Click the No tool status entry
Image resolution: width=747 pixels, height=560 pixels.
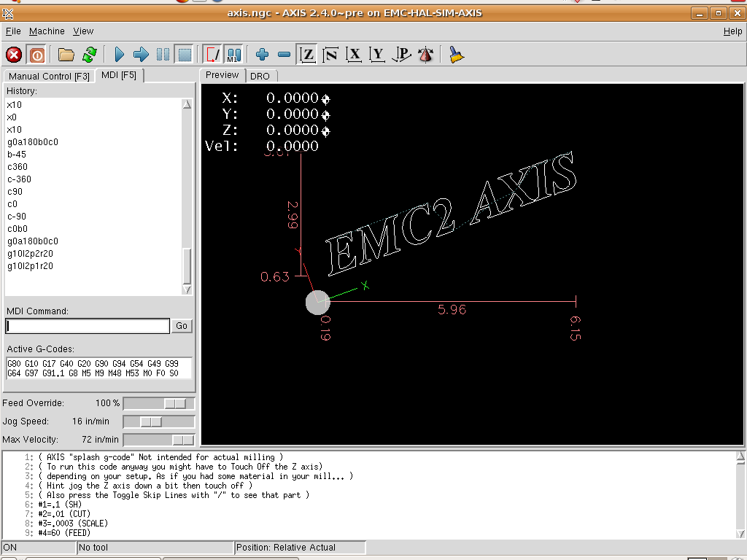(155, 548)
